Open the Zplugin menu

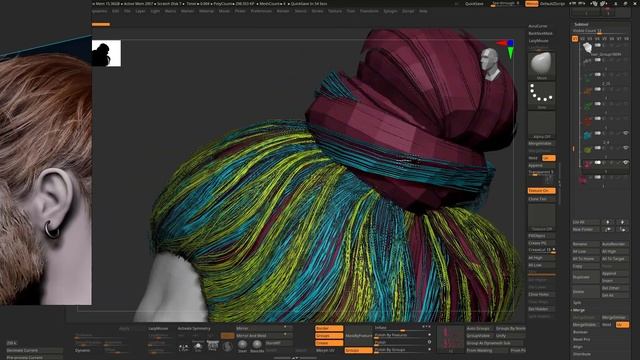point(390,11)
